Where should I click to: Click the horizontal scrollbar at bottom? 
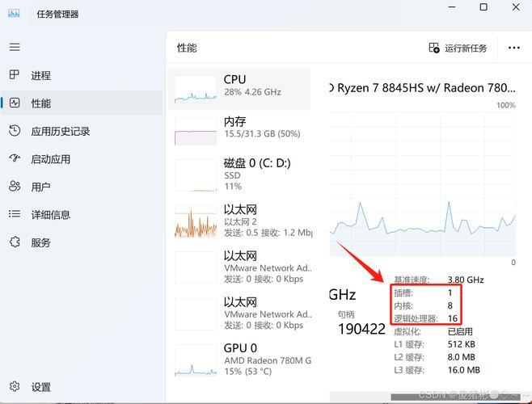tap(454, 397)
